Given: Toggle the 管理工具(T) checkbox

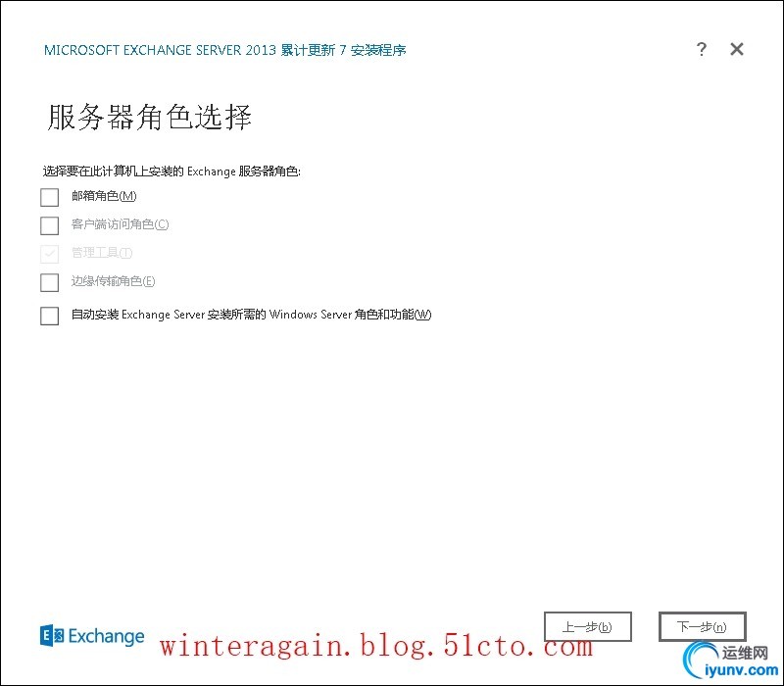Looking at the screenshot, I should (50, 254).
